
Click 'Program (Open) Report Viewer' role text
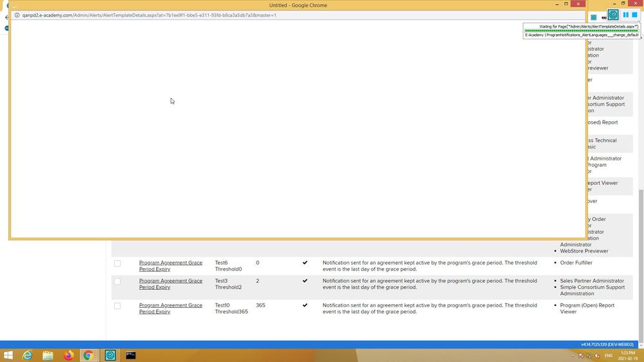point(587,309)
